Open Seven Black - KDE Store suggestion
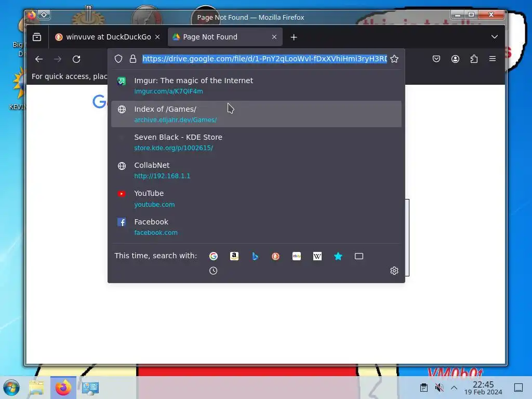532x399 pixels. coord(256,142)
